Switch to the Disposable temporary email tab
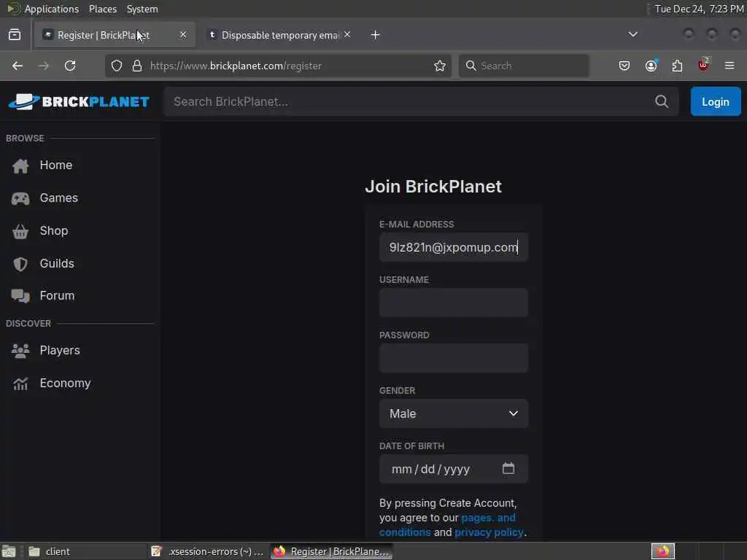 coord(281,35)
